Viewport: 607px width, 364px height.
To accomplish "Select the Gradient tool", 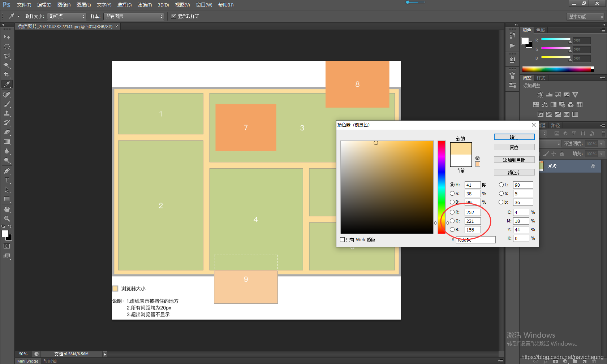I will click(x=7, y=142).
